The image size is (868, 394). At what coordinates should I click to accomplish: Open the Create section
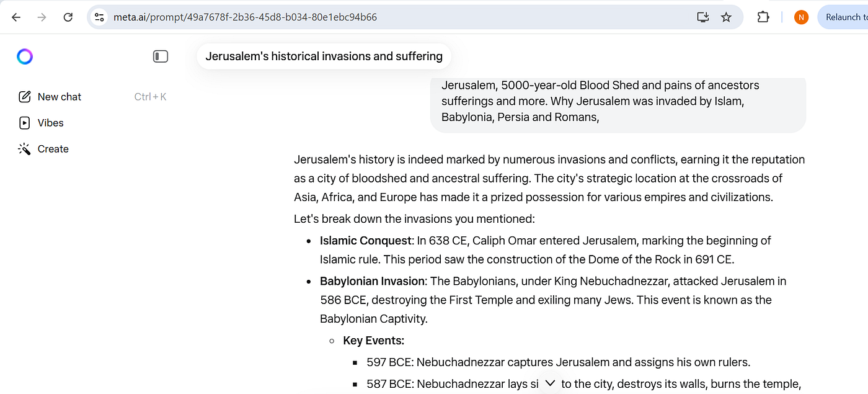click(x=53, y=149)
